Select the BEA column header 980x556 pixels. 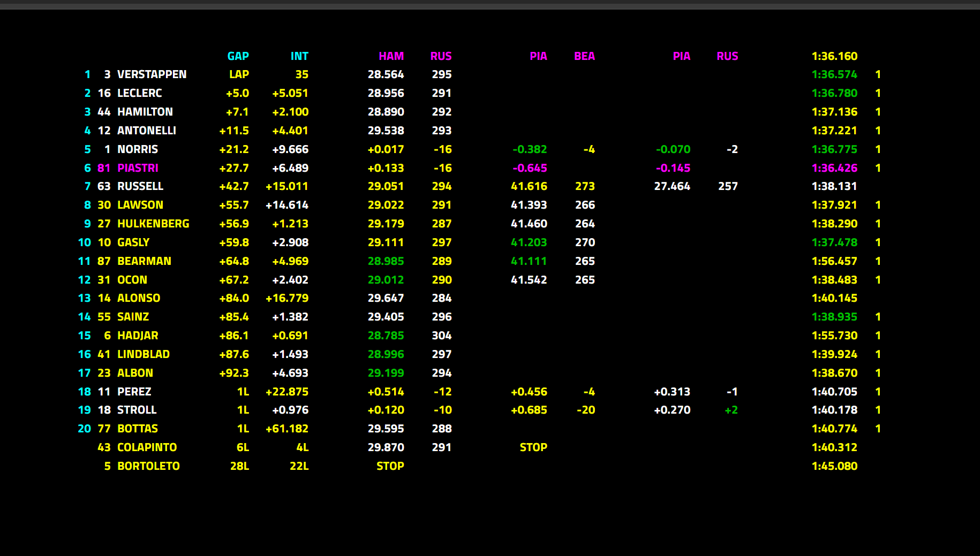click(x=584, y=56)
